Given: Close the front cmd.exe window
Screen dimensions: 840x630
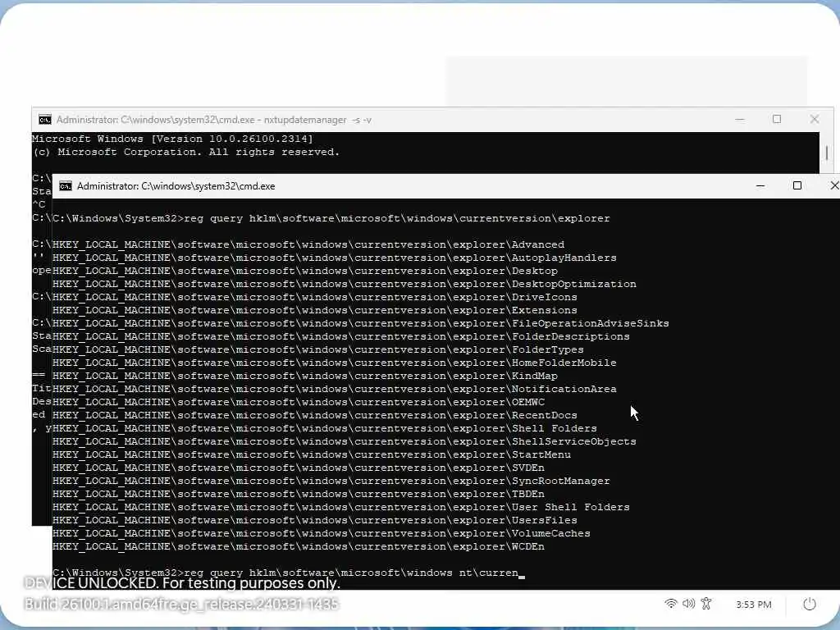Looking at the screenshot, I should (x=834, y=185).
